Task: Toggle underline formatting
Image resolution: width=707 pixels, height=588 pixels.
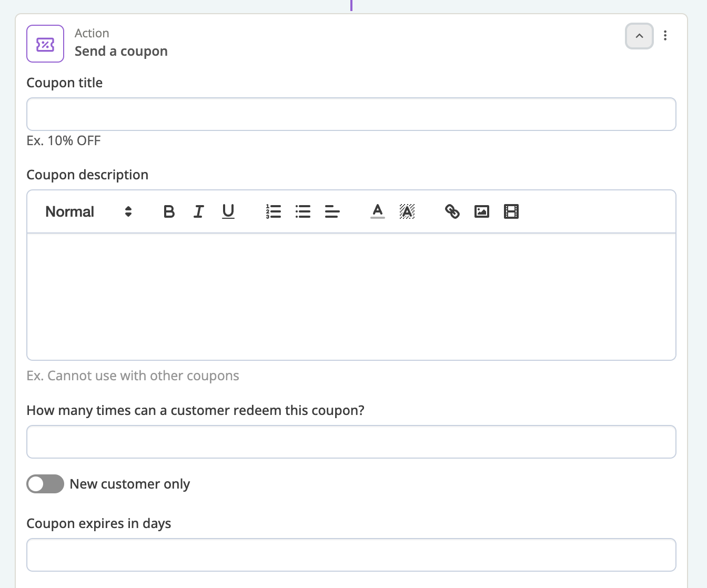Action: [x=228, y=211]
